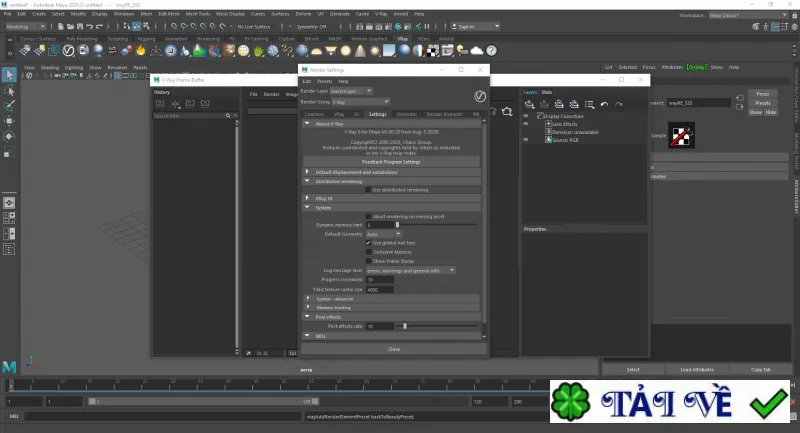
Task: Collapse the About V-Ray section
Action: 307,123
